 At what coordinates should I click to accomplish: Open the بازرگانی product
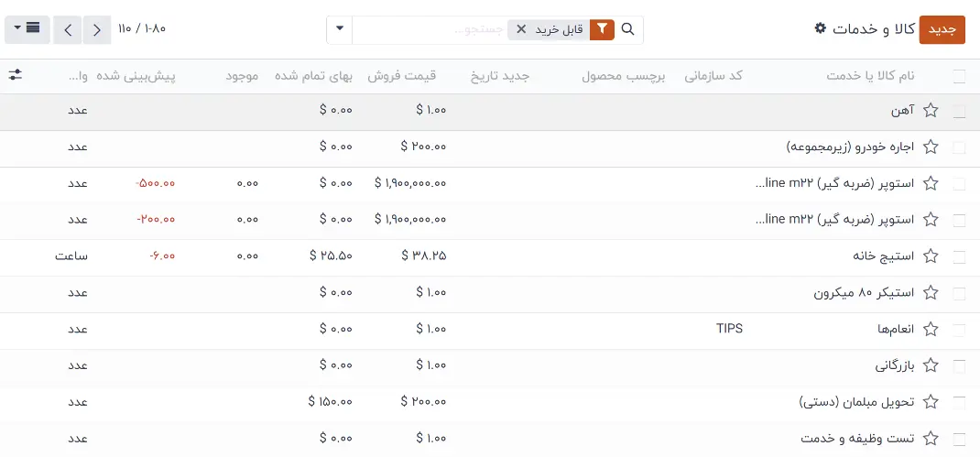point(895,365)
